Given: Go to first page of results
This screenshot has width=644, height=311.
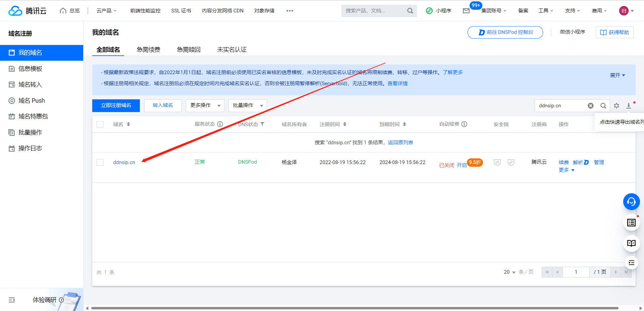Looking at the screenshot, I should click(x=547, y=272).
